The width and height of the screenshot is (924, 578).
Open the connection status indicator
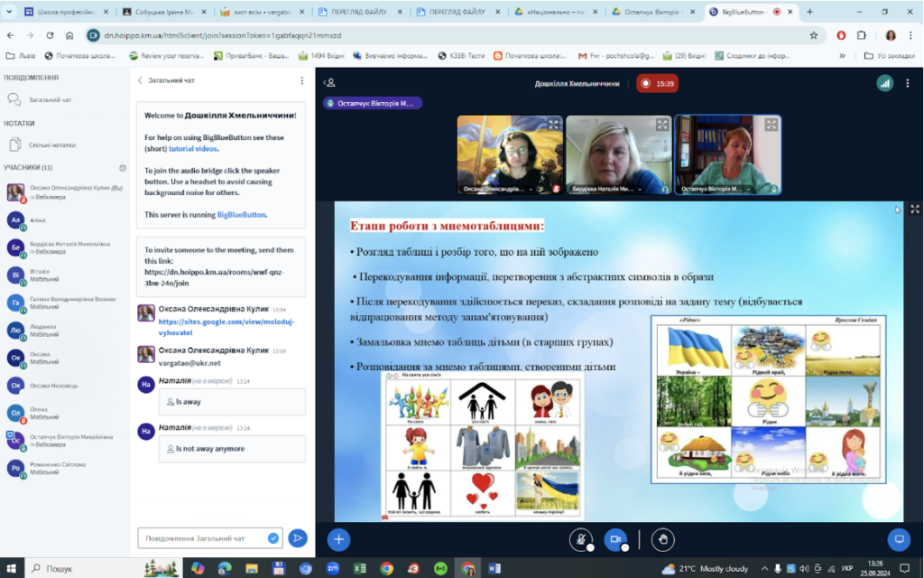(x=884, y=83)
